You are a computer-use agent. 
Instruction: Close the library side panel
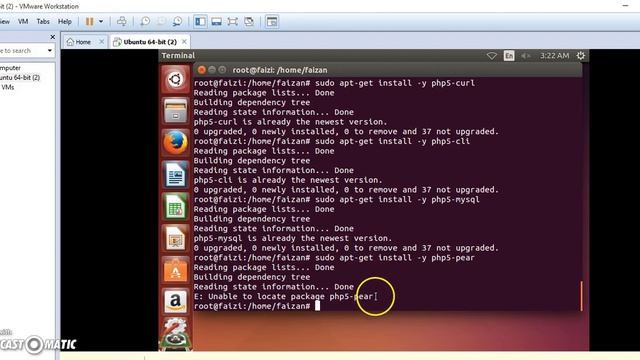(x=53, y=37)
